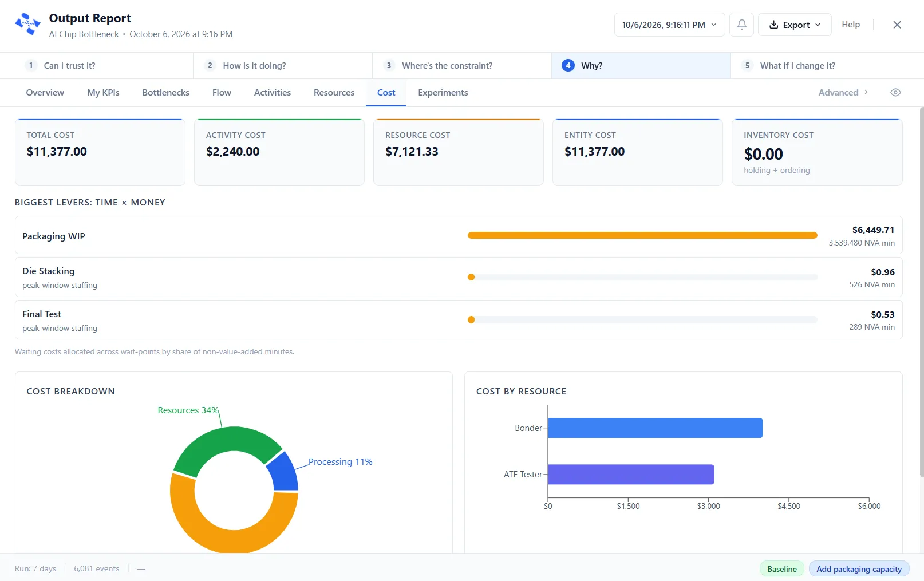This screenshot has width=924, height=581.
Task: Click the Resource Cost card
Action: [x=459, y=152]
